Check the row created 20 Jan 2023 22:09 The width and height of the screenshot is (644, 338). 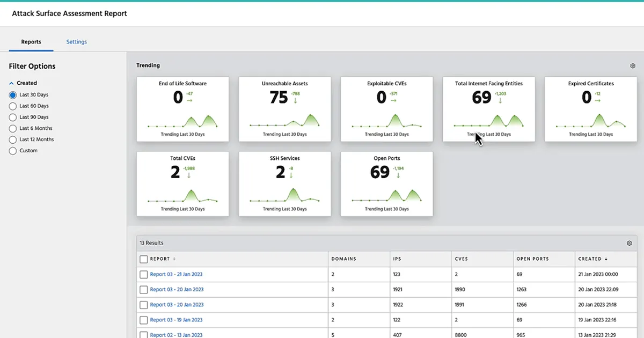143,290
